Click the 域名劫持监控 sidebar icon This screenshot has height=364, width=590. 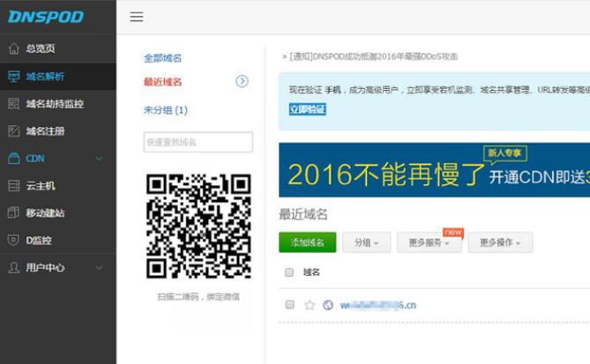tap(14, 103)
